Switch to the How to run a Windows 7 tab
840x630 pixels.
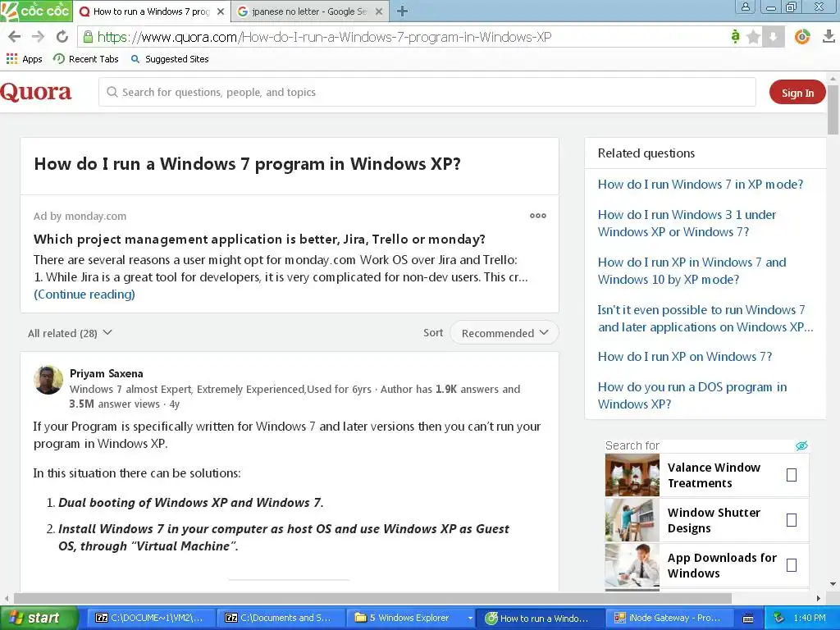[152, 11]
